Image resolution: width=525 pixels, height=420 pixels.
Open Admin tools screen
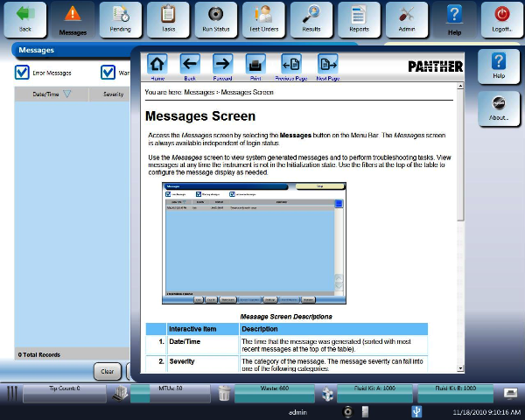[406, 19]
